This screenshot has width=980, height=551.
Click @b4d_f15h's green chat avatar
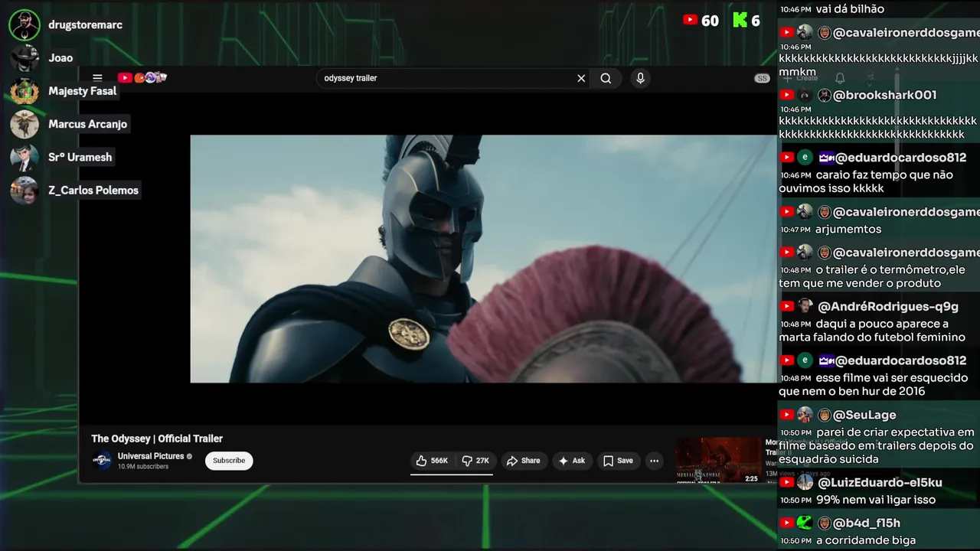[805, 523]
